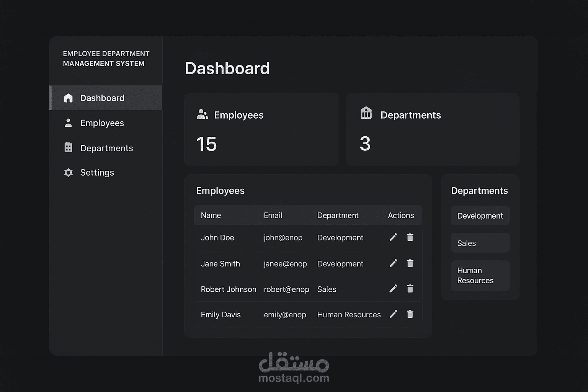Click the person icon beside Employees in sidebar

point(68,123)
